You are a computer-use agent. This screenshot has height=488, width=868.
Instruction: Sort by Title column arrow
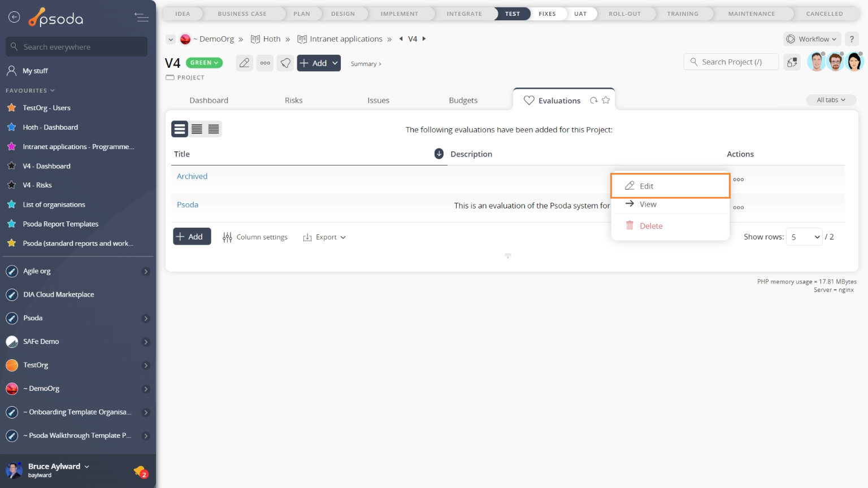439,154
